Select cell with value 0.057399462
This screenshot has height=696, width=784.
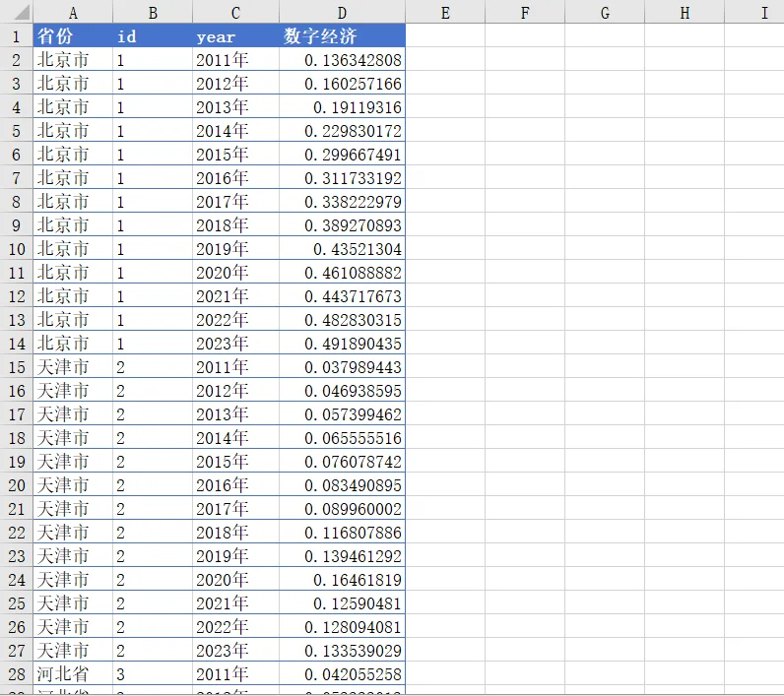coord(342,414)
